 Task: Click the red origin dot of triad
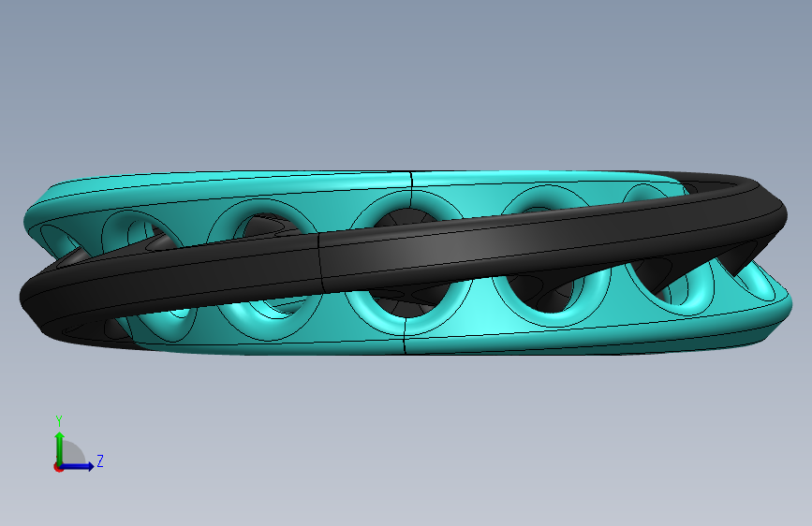pos(58,467)
